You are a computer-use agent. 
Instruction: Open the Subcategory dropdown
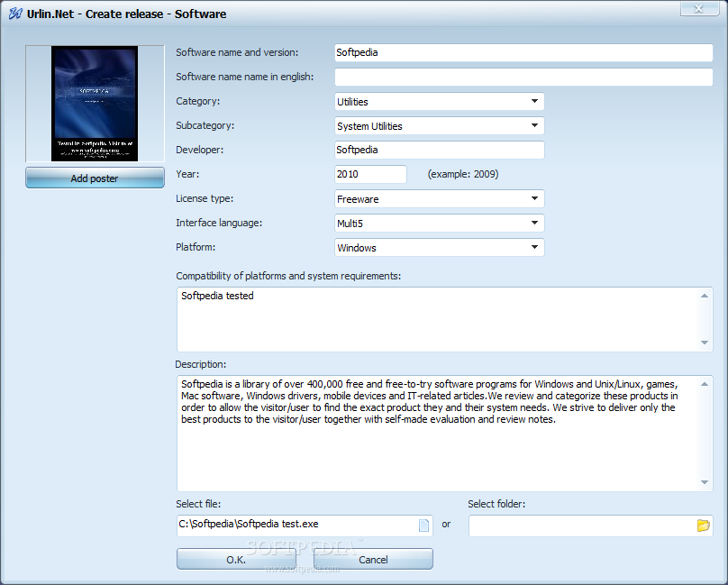[439, 126]
